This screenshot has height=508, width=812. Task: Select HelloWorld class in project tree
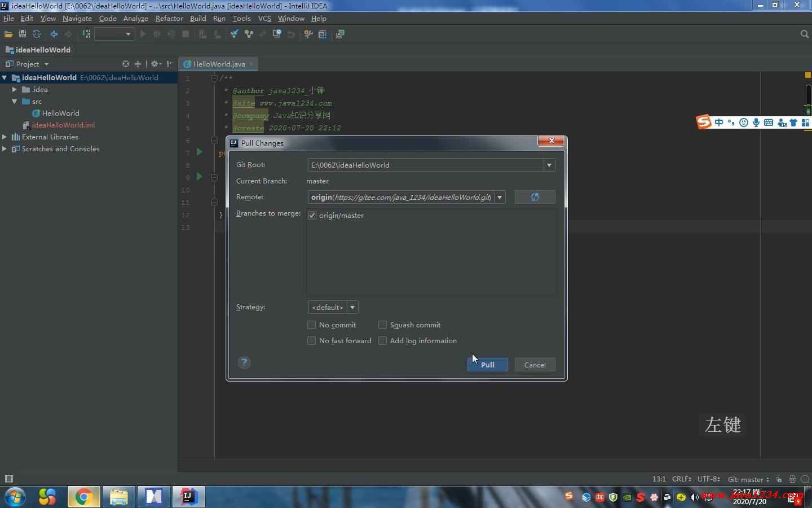pos(60,113)
